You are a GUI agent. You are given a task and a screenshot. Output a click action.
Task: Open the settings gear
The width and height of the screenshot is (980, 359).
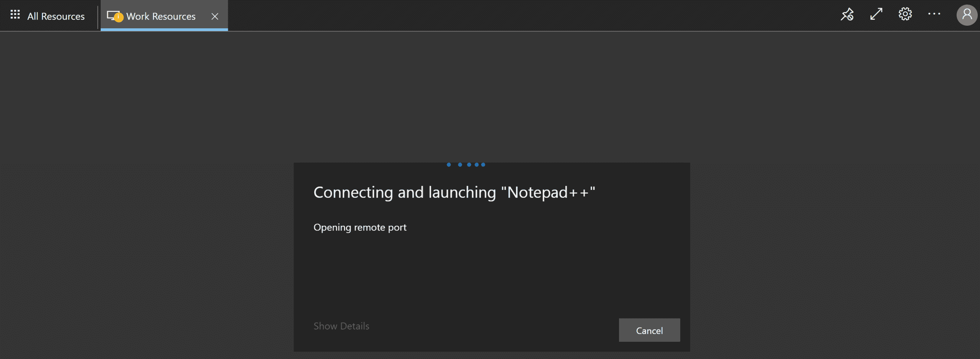905,15
